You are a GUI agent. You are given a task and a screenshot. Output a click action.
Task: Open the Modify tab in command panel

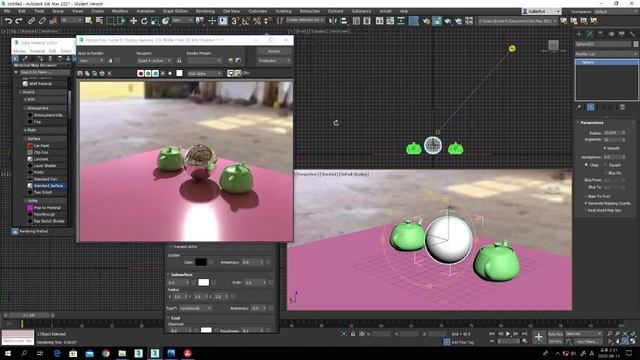589,34
